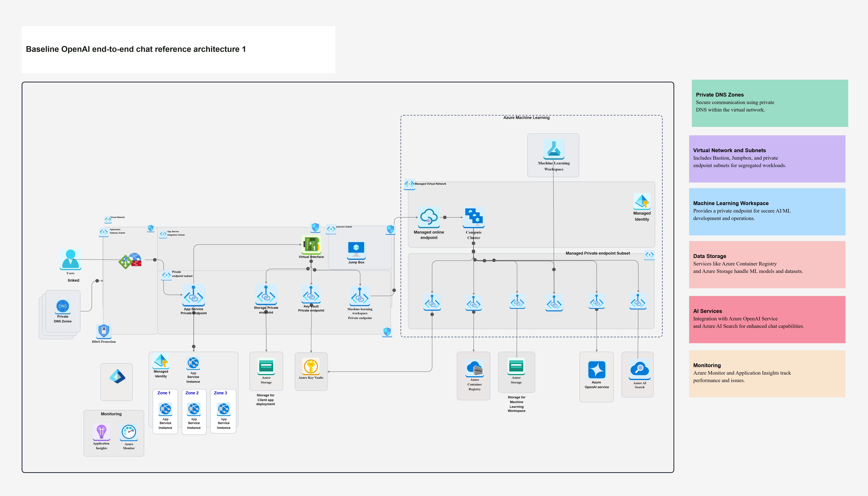This screenshot has width=868, height=496.
Task: Click the Azure AI Search icon
Action: point(640,369)
